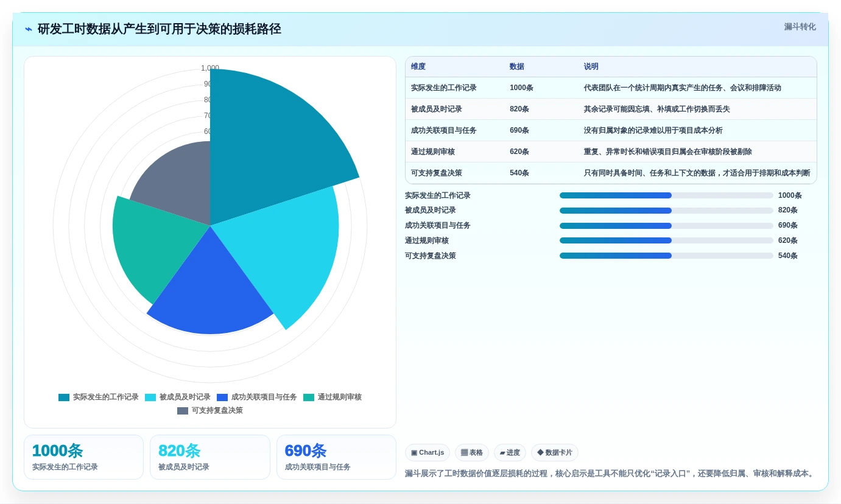Toggle the 可支持复盘决策 legend swatch
The height and width of the screenshot is (504, 841).
(183, 411)
